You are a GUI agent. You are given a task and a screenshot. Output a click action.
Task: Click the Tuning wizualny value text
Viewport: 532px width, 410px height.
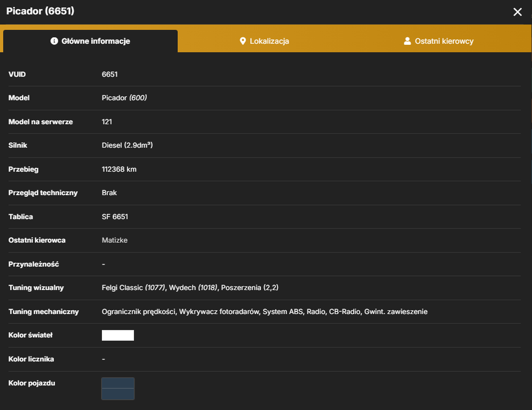[190, 288]
